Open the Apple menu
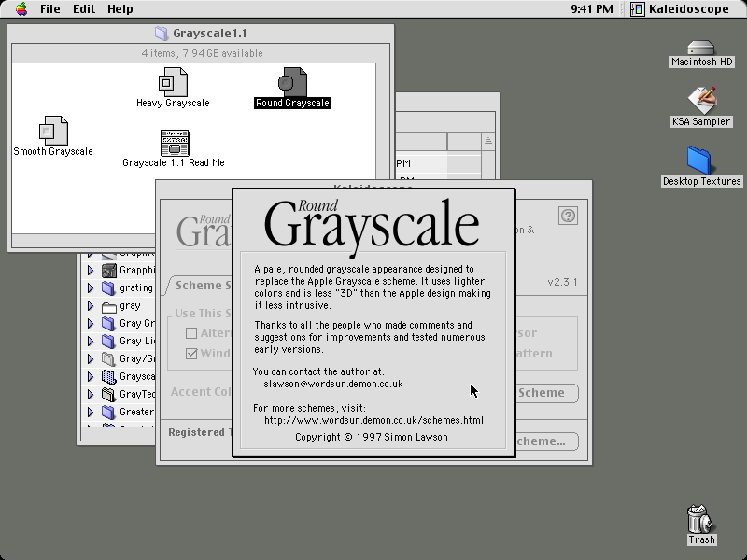 pyautogui.click(x=21, y=9)
